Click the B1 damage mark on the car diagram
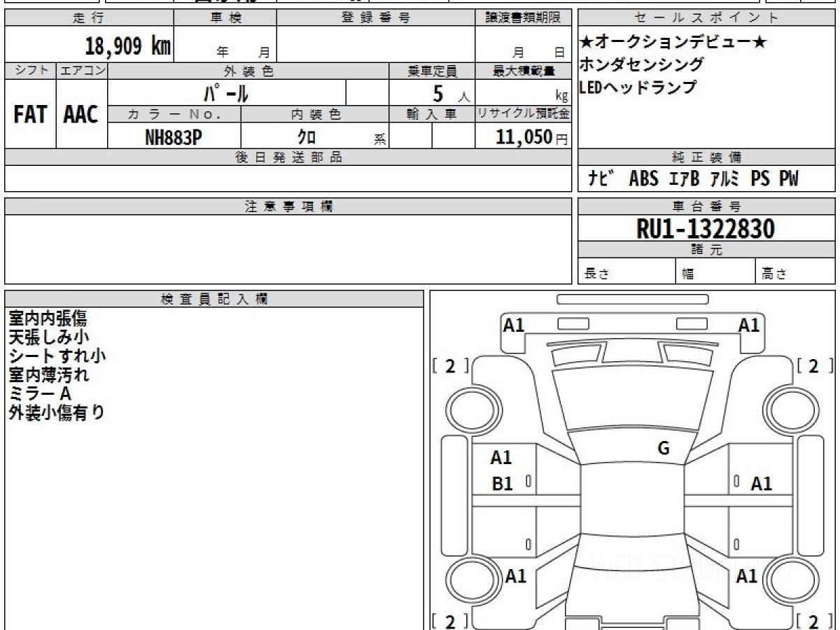 click(x=502, y=484)
